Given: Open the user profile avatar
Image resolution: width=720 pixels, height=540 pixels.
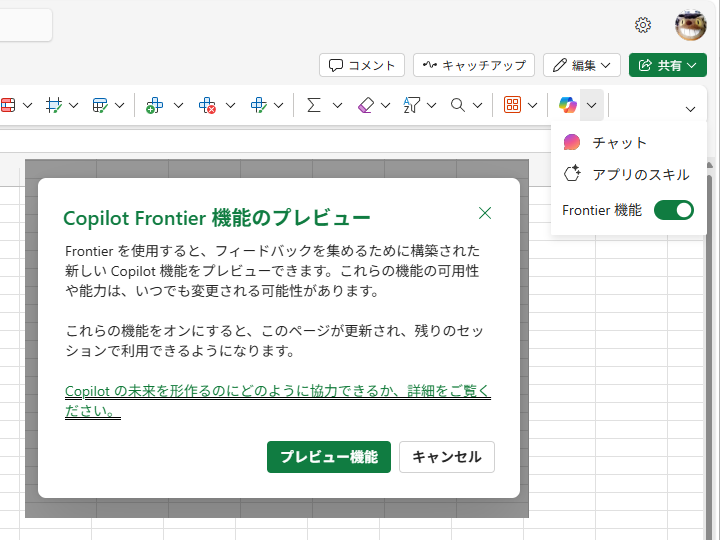Looking at the screenshot, I should (691, 25).
